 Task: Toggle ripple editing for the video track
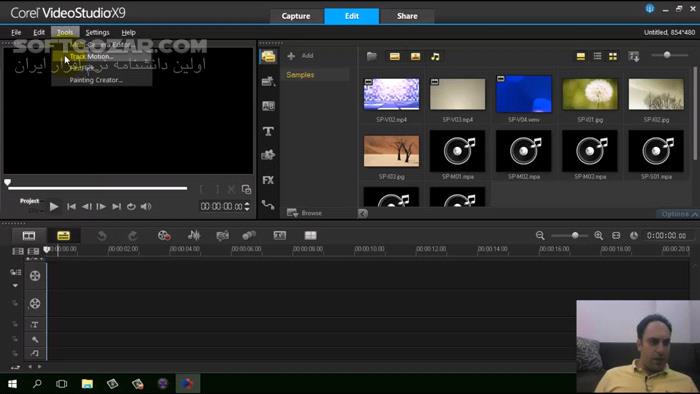tap(16, 272)
